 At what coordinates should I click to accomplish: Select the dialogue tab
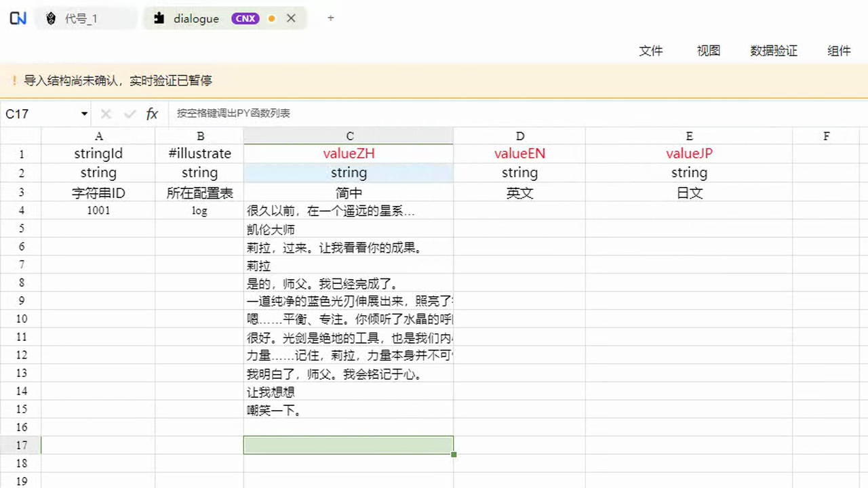point(224,18)
